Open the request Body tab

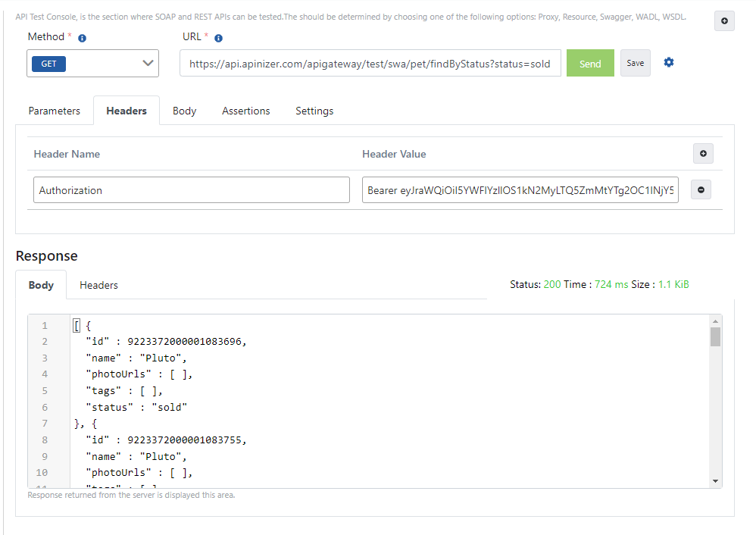pyautogui.click(x=184, y=111)
